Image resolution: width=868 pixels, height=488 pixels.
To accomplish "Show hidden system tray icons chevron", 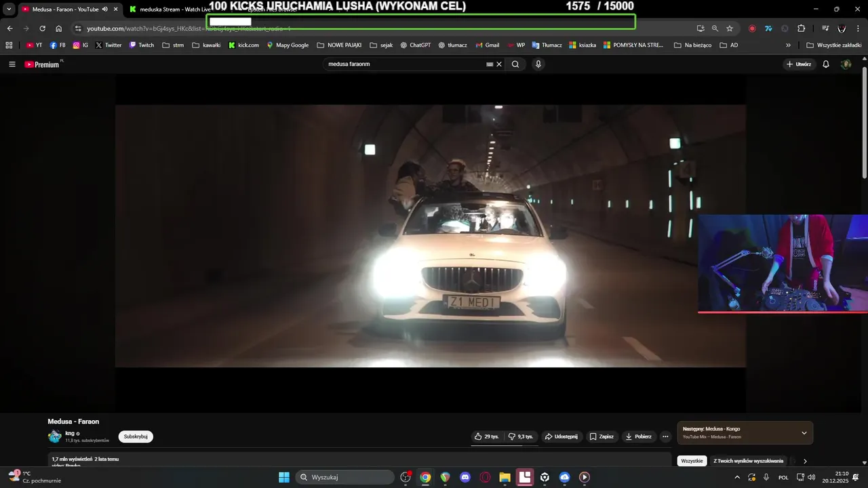I will [737, 477].
